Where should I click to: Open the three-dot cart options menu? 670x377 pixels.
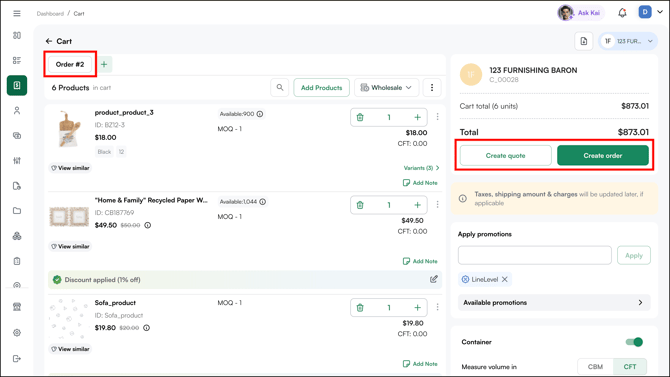(432, 88)
